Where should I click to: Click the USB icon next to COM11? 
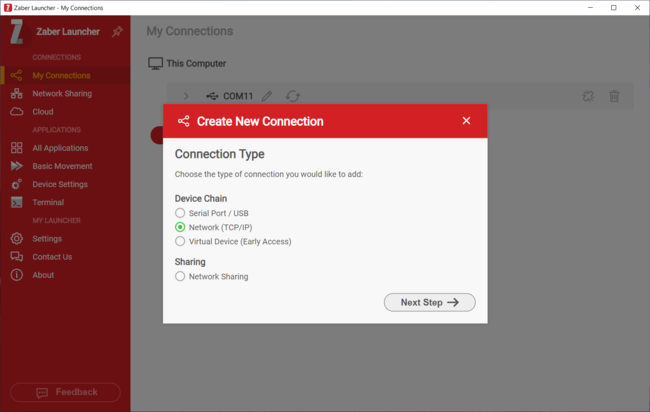pos(212,97)
